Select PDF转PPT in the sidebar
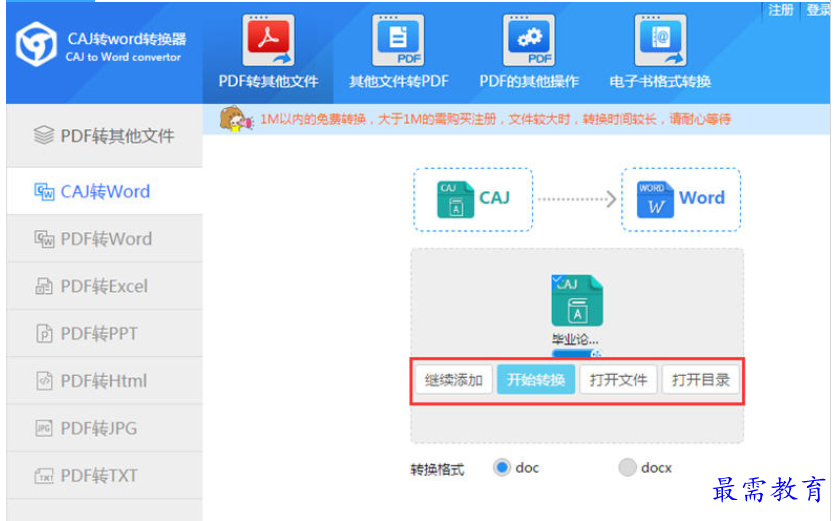Image resolution: width=834 pixels, height=521 pixels. (104, 333)
